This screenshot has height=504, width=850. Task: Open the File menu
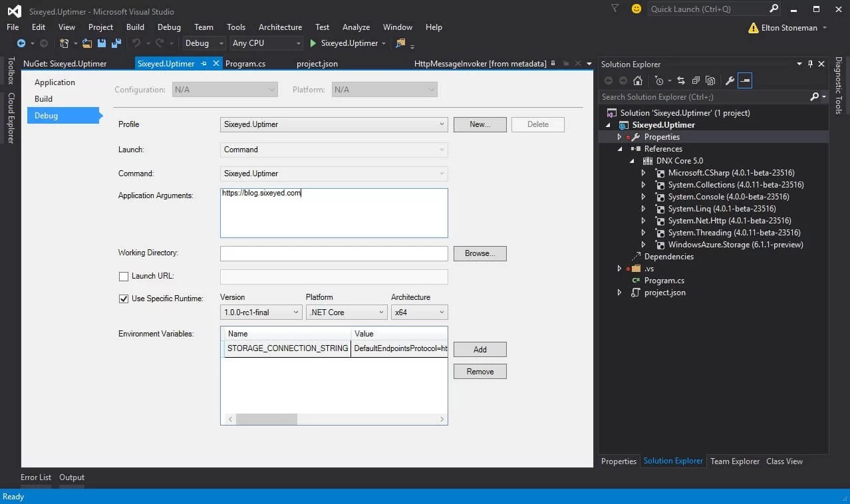pyautogui.click(x=13, y=27)
